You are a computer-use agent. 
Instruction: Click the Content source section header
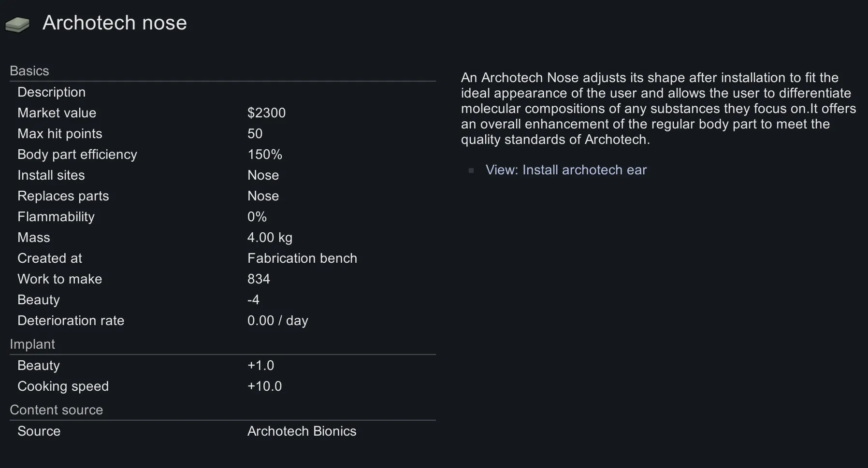tap(57, 410)
